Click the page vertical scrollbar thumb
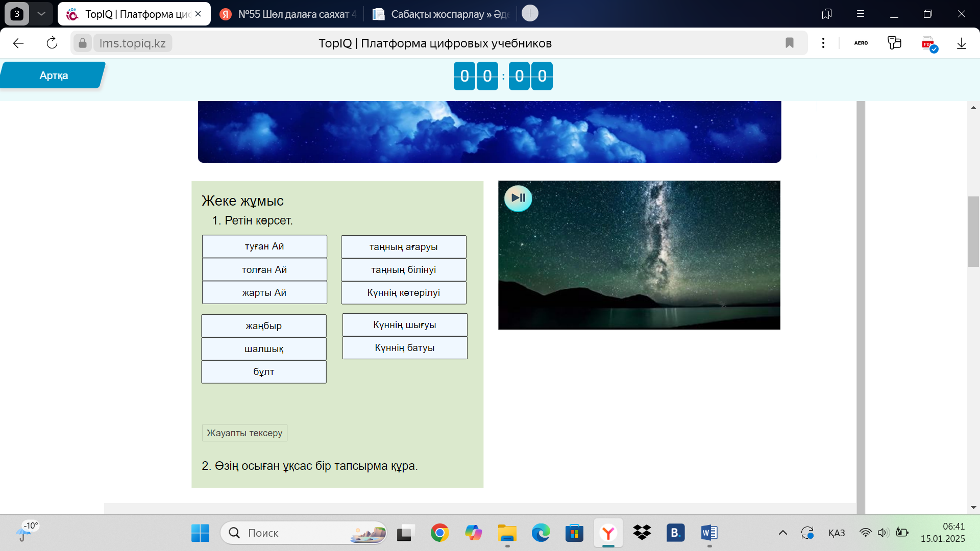 click(x=973, y=231)
